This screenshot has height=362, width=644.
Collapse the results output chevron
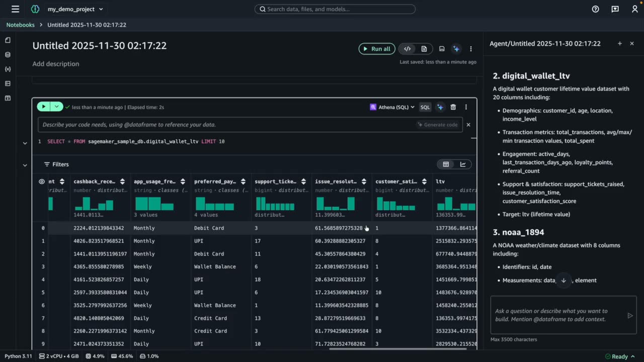tap(25, 165)
